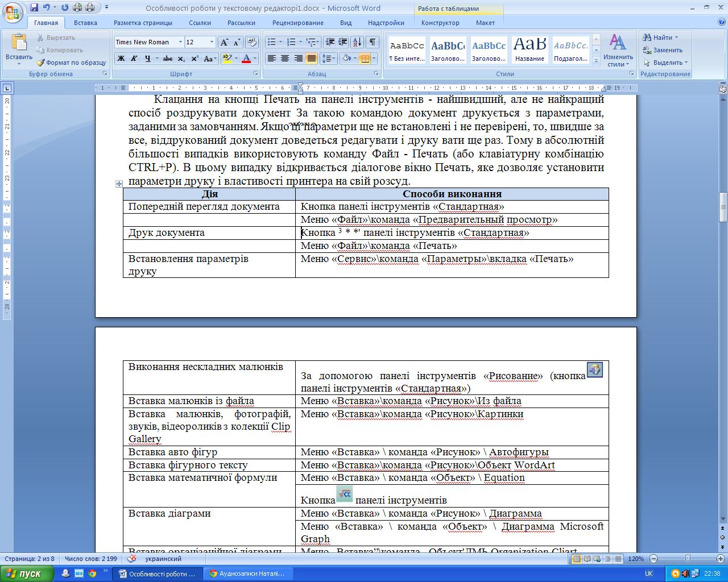
Task: Align text to the left
Action: click(x=272, y=59)
